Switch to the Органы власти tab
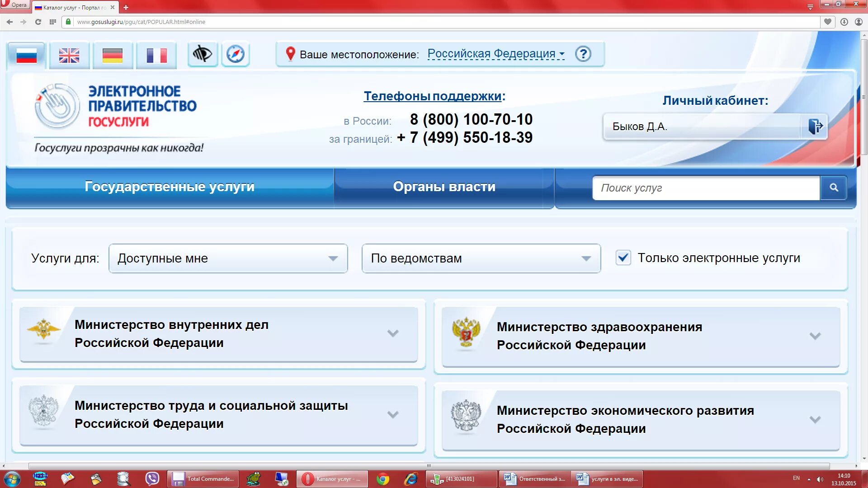This screenshot has height=488, width=868. click(x=444, y=187)
